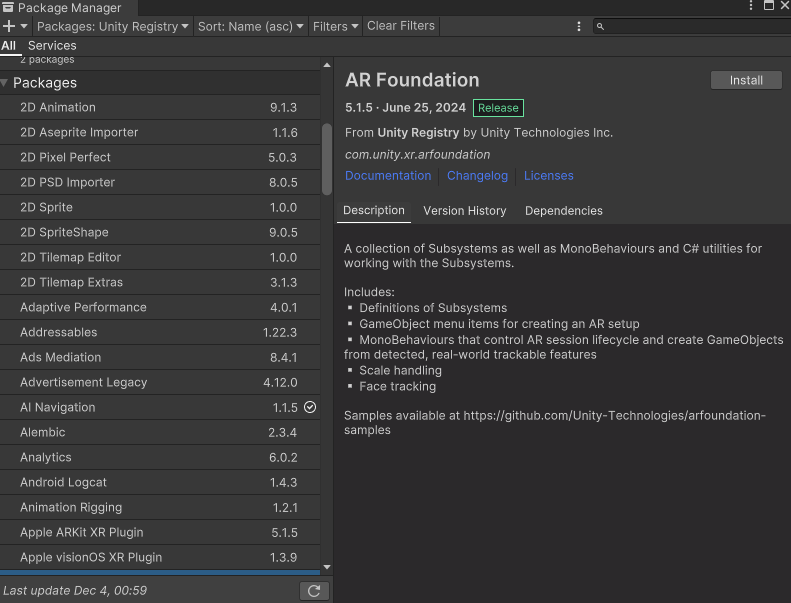Viewport: 791px width, 603px height.
Task: Click the installed checkmark beside AI Navigation
Action: [310, 407]
